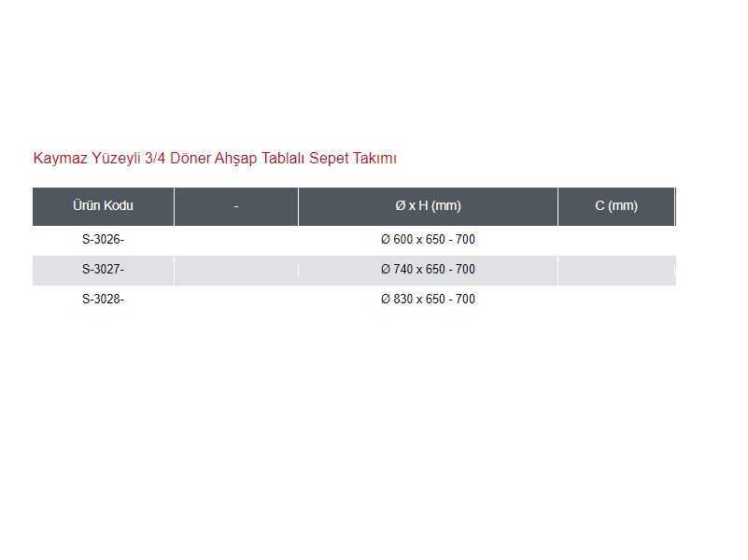Click dimension Ø 830 x 650 - 700

pyautogui.click(x=428, y=300)
